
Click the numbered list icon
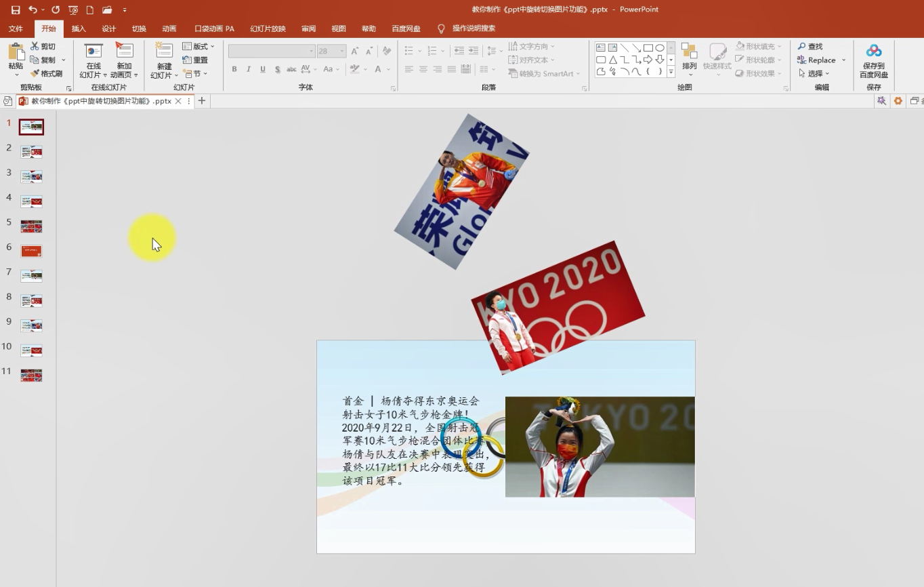(432, 51)
